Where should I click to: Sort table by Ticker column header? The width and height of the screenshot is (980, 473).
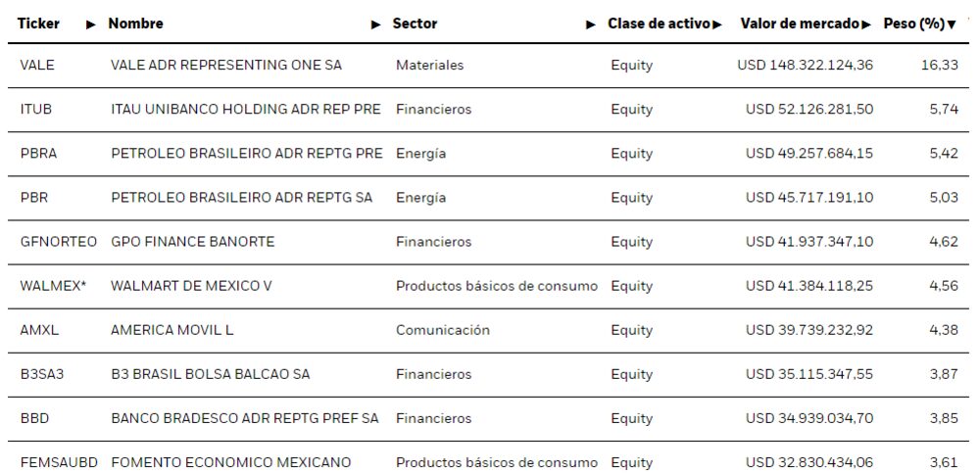point(38,24)
